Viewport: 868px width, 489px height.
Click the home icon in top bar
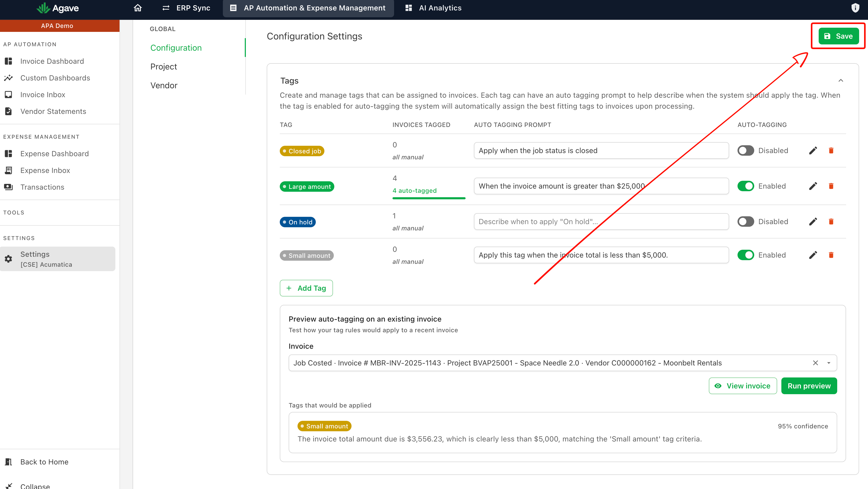click(x=138, y=8)
